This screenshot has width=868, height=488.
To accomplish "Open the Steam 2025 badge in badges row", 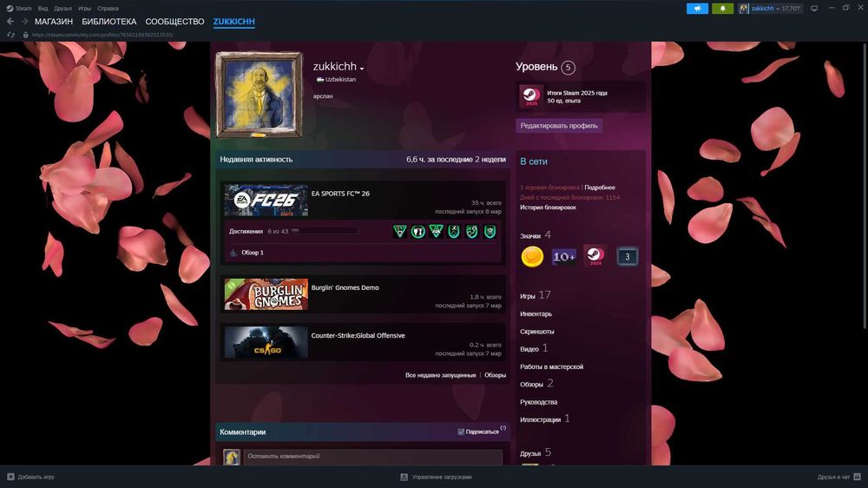I will click(x=595, y=256).
